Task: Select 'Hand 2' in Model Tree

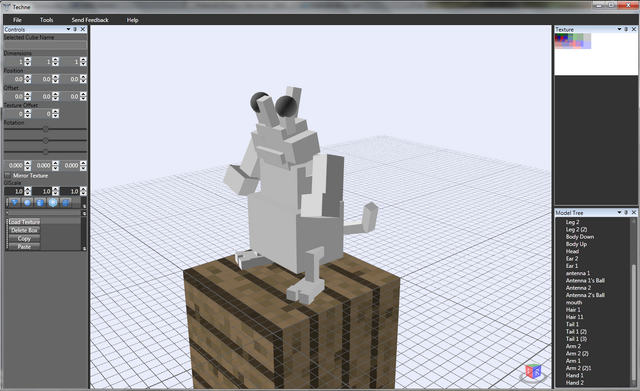Action: coord(574,383)
